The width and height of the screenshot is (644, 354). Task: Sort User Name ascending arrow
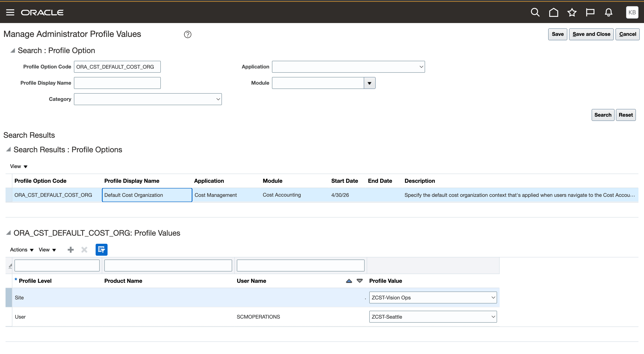pyautogui.click(x=349, y=281)
